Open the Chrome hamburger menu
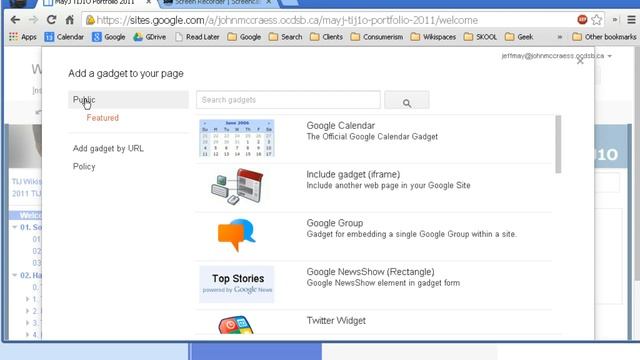The height and width of the screenshot is (360, 640). (631, 20)
